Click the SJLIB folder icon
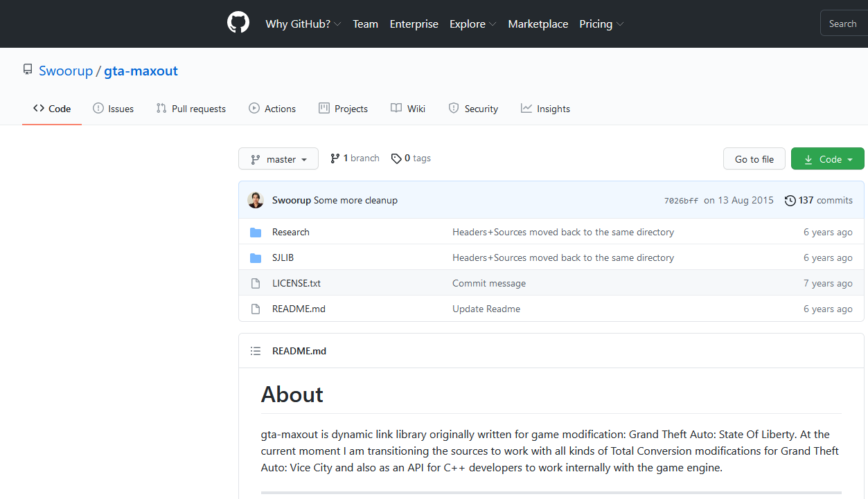This screenshot has height=499, width=868. tap(256, 258)
